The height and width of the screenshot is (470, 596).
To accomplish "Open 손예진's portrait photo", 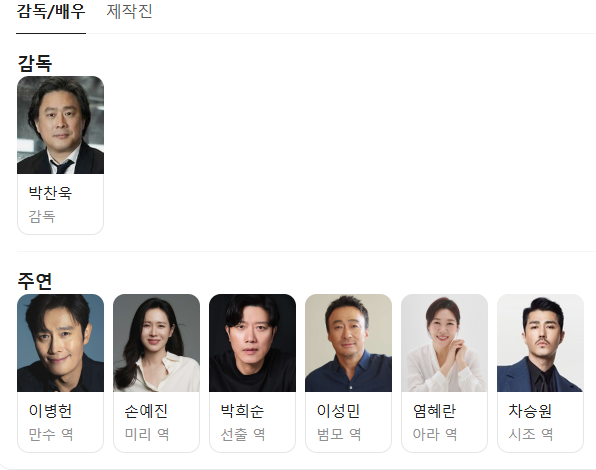I will [x=157, y=343].
